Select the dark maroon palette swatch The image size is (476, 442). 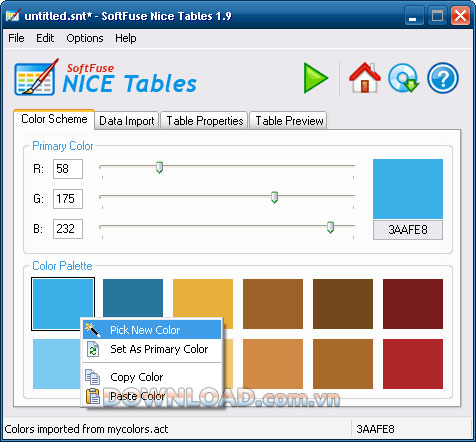413,304
